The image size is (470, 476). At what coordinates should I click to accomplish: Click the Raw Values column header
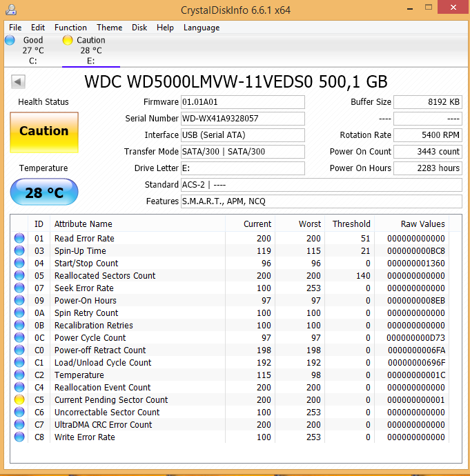coord(412,224)
